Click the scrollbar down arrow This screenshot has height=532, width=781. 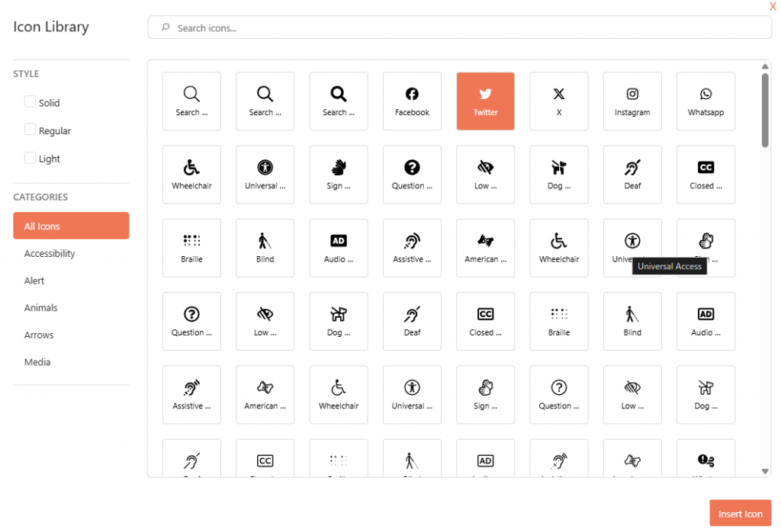tap(765, 472)
